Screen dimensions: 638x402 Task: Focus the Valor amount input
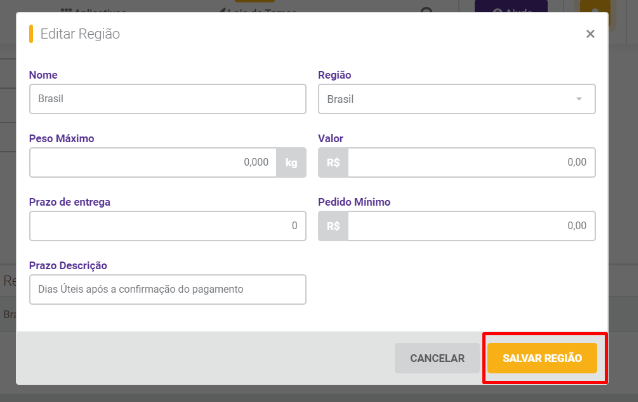point(472,162)
